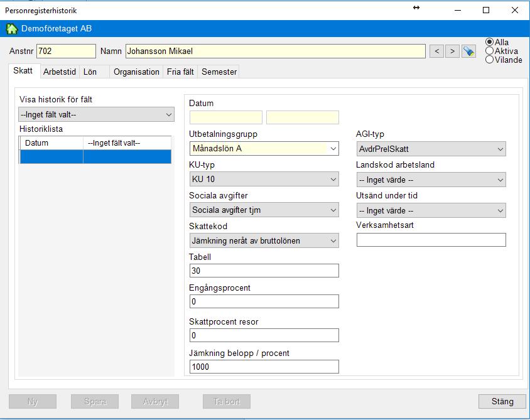This screenshot has height=420, width=530.
Task: Expand the Sociala avgifter dropdown
Action: pos(264,210)
